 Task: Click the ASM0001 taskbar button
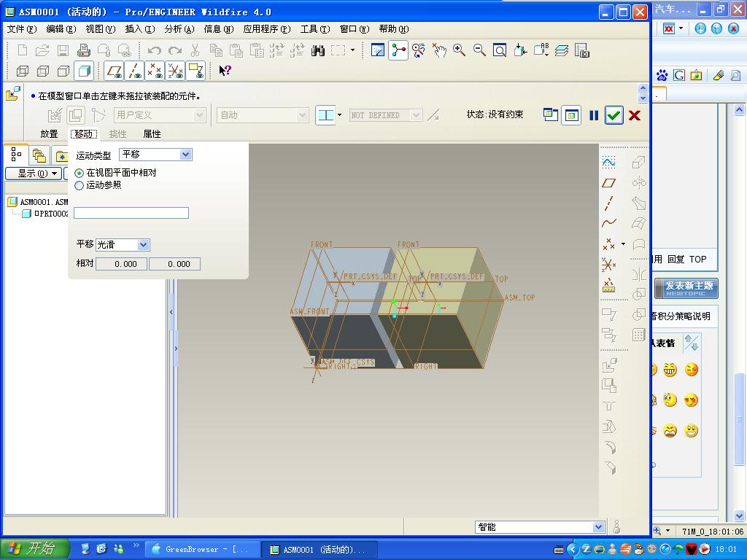(x=320, y=549)
